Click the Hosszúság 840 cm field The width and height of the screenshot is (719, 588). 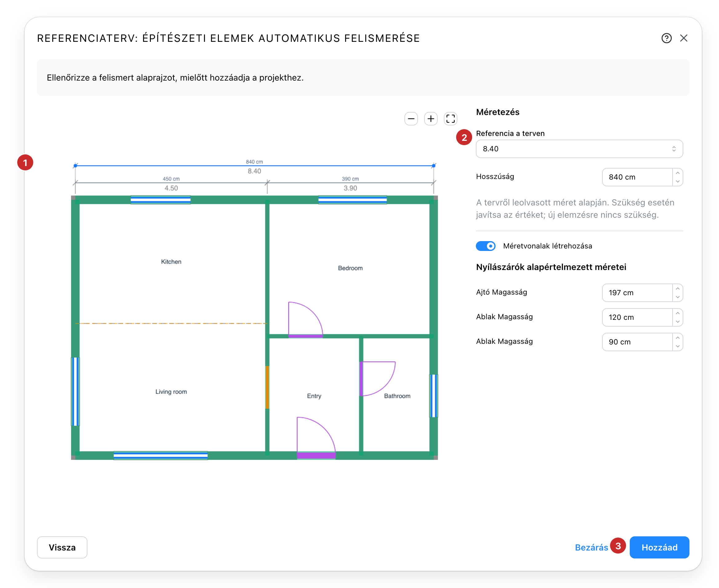637,177
